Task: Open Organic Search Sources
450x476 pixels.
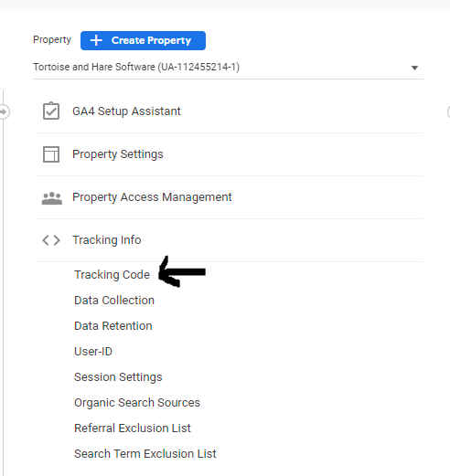Action: tap(137, 403)
